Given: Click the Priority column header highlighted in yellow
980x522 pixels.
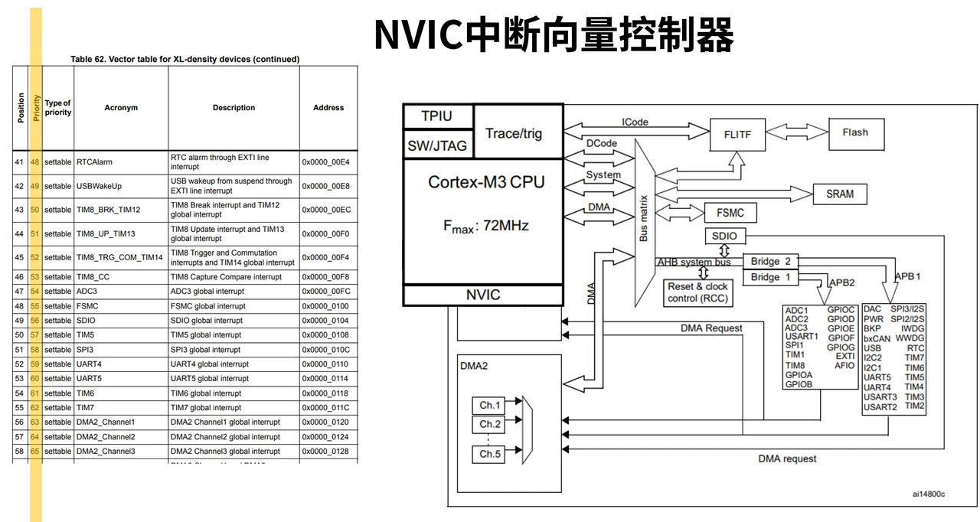Looking at the screenshot, I should pyautogui.click(x=35, y=107).
